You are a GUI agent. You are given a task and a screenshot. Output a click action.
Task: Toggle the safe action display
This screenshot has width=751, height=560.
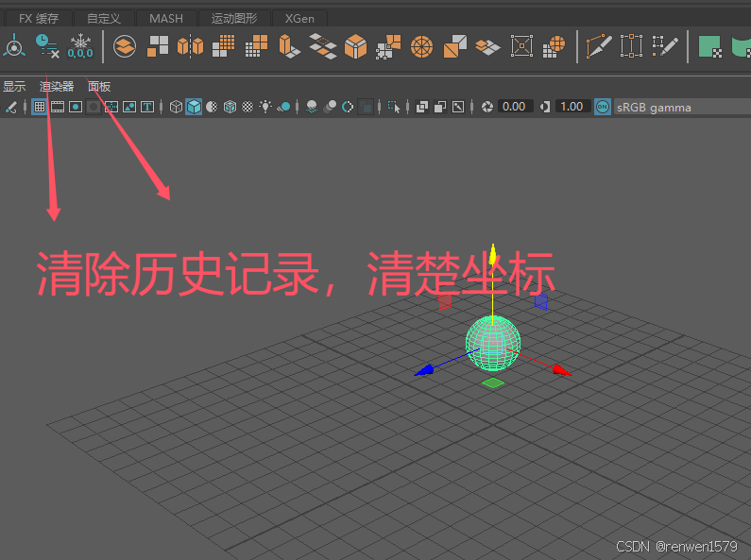point(129,107)
